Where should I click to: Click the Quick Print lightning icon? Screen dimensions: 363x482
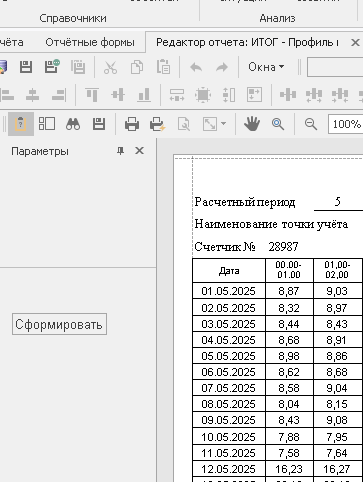coord(158,124)
